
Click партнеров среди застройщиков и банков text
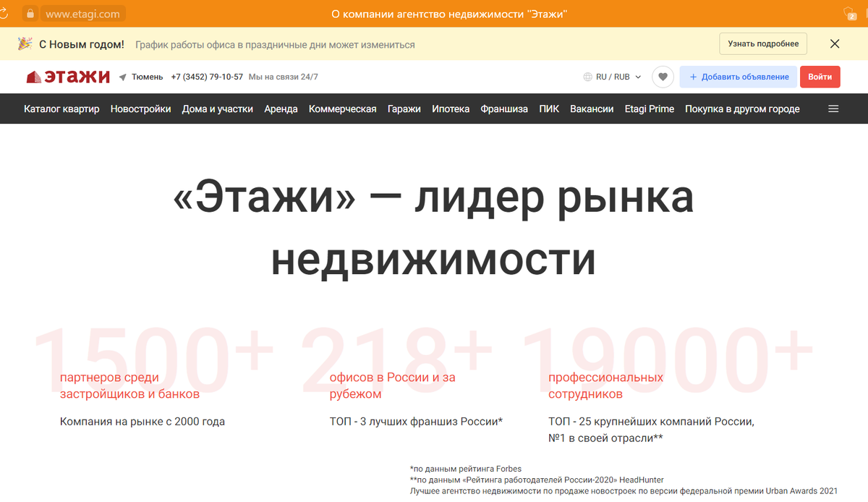[129, 386]
